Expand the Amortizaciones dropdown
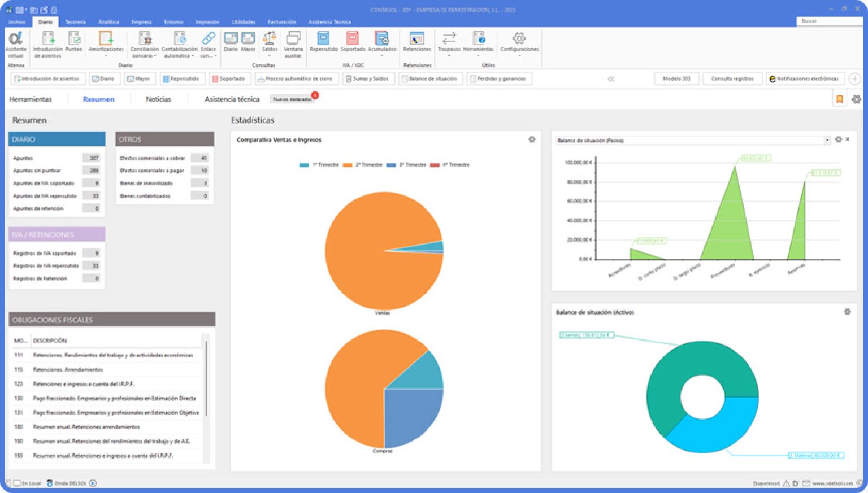 pos(106,56)
